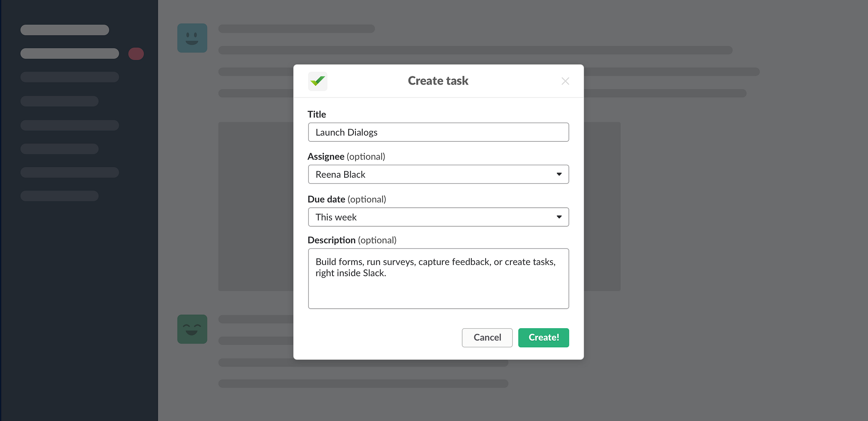
Task: Click the grinning avatar near the bottom
Action: coord(192,329)
